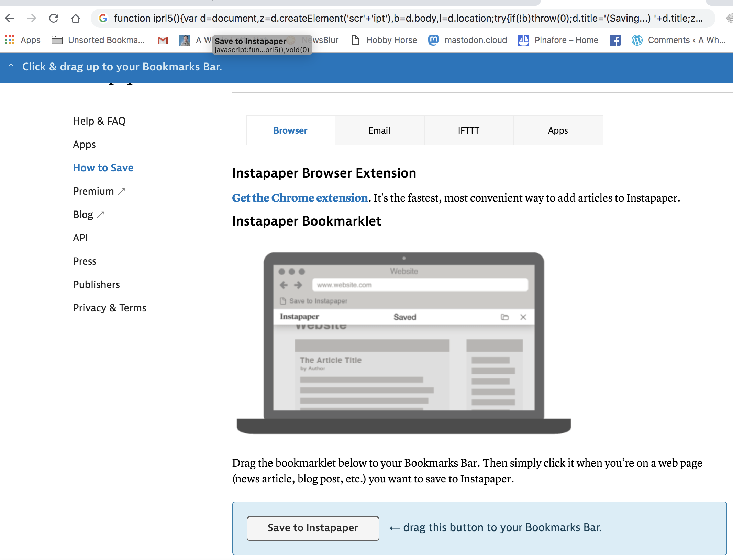Switch to the Email tab
The image size is (733, 560).
(379, 130)
